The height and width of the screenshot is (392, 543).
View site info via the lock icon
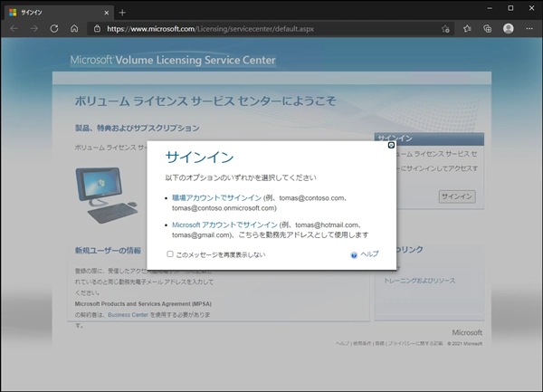(x=98, y=29)
